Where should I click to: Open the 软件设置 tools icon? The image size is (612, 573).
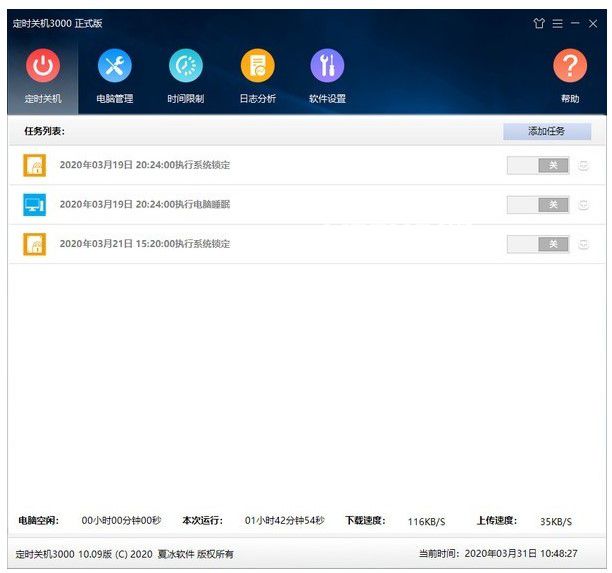click(x=327, y=65)
